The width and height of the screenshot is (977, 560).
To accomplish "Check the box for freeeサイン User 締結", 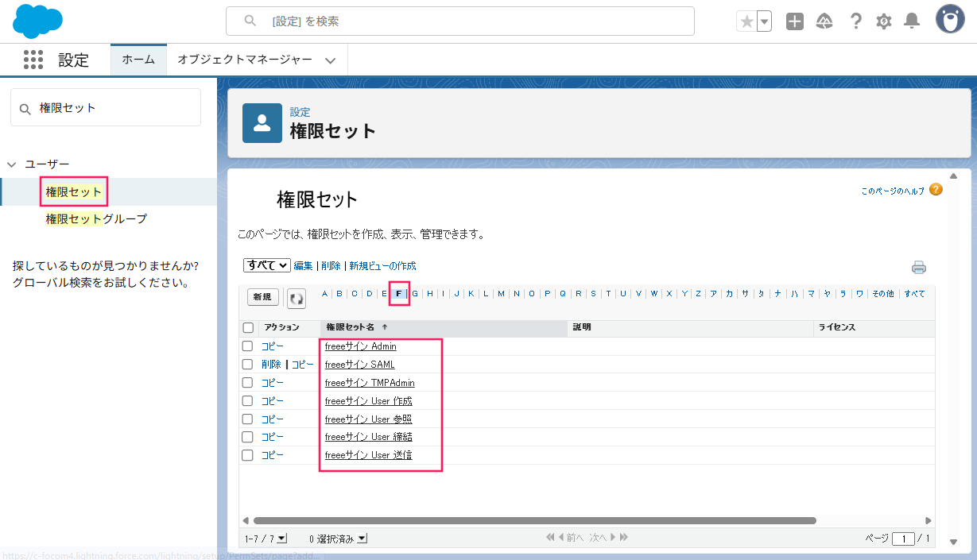I will click(x=247, y=437).
